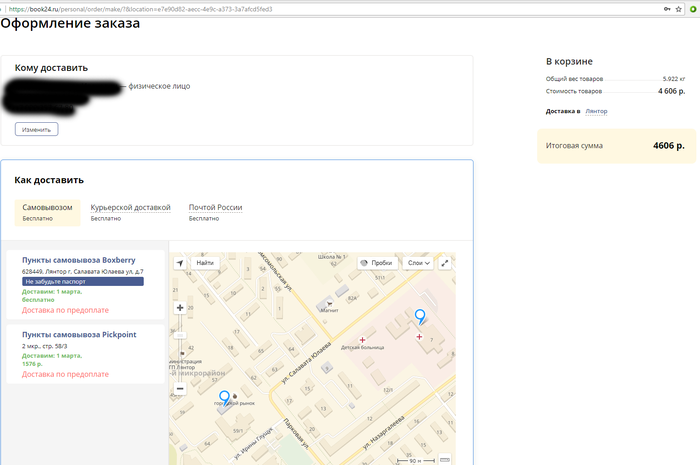
Task: Click the saved password key icon
Action: (x=666, y=8)
